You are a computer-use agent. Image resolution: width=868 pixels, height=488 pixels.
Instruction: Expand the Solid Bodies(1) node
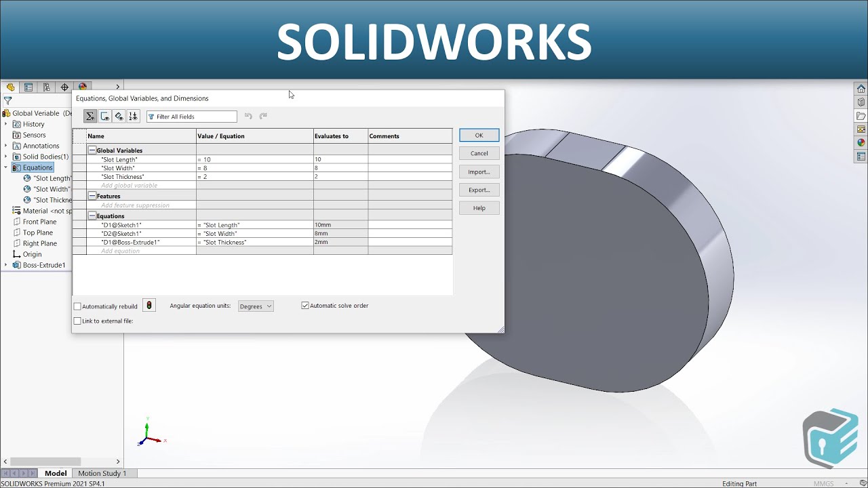tap(6, 157)
